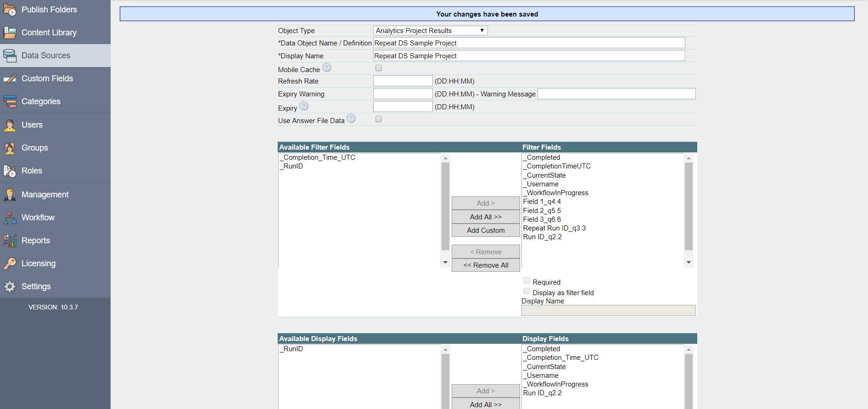The width and height of the screenshot is (868, 409).
Task: Click the Management person icon
Action: 10,195
